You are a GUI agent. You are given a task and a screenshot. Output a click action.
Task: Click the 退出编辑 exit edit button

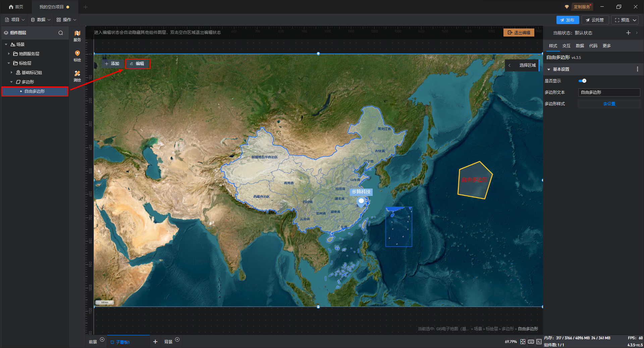[519, 32]
